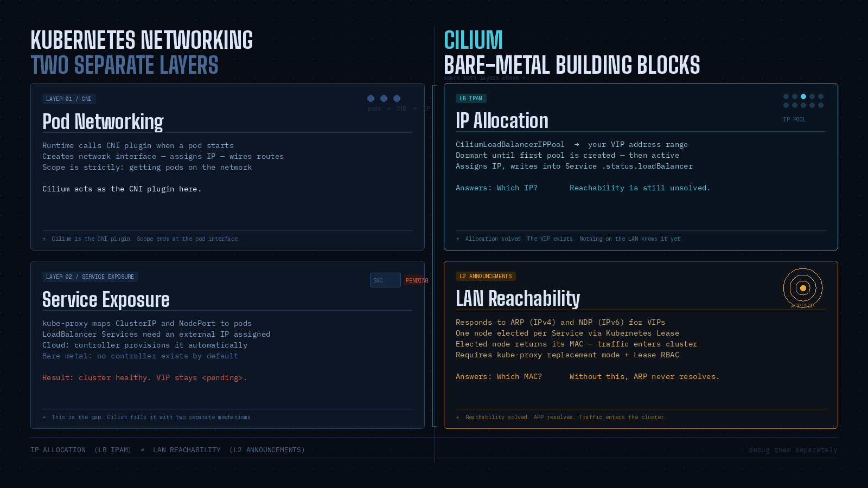The height and width of the screenshot is (488, 868).
Task: Click 'Scope is strictly: getting pods on the network'
Action: click(147, 167)
